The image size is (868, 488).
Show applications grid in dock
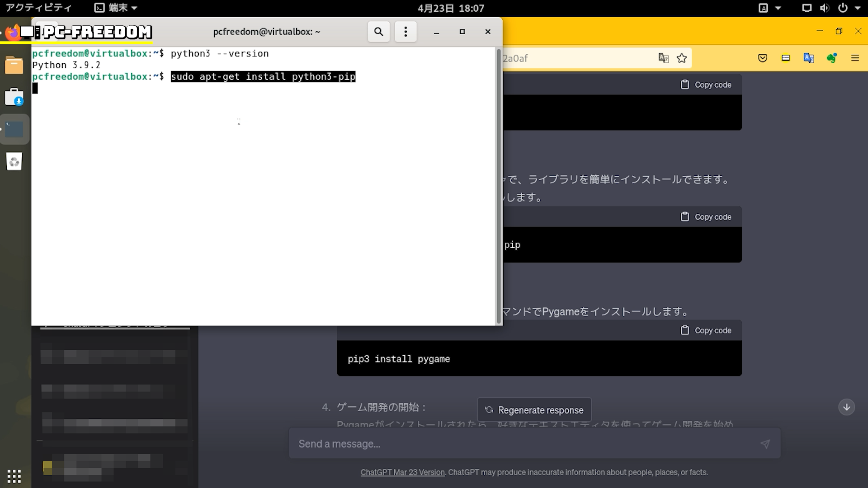[x=14, y=476]
